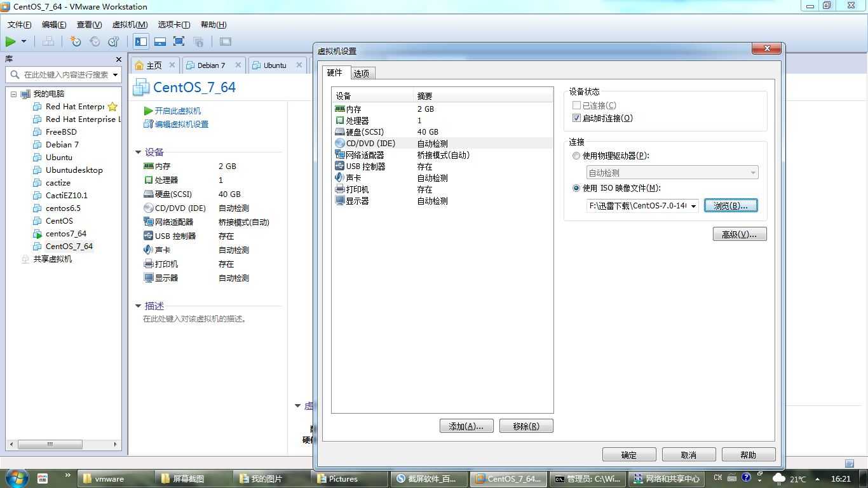Collapse the 我的电脑 tree node
This screenshot has height=488, width=868.
[x=14, y=94]
